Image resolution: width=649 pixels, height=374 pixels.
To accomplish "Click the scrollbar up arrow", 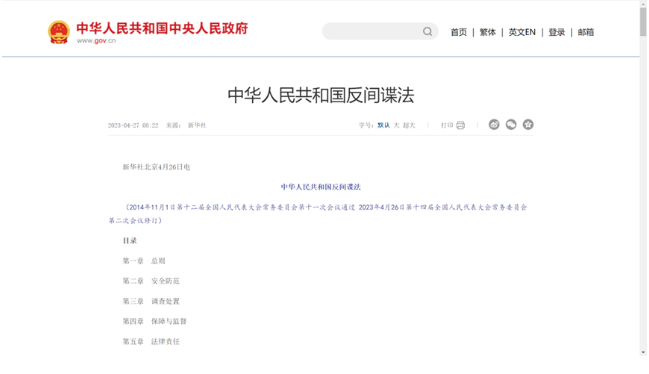I will point(643,3).
